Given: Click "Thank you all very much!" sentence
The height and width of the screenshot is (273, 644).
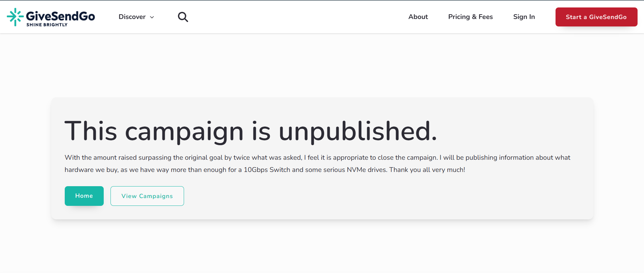Looking at the screenshot, I should point(427,170).
